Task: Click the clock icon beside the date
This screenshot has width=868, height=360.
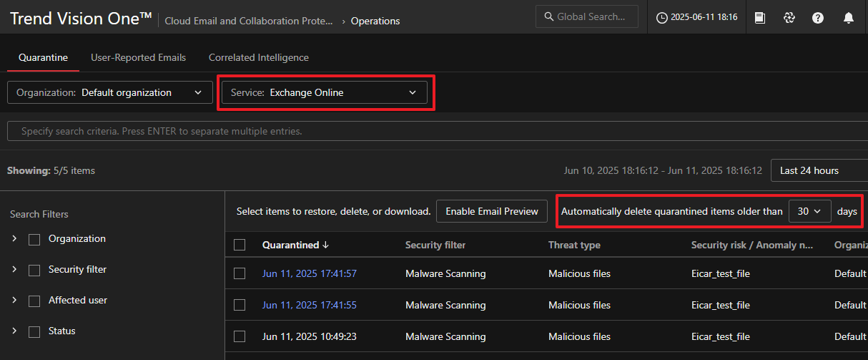Action: click(x=661, y=18)
